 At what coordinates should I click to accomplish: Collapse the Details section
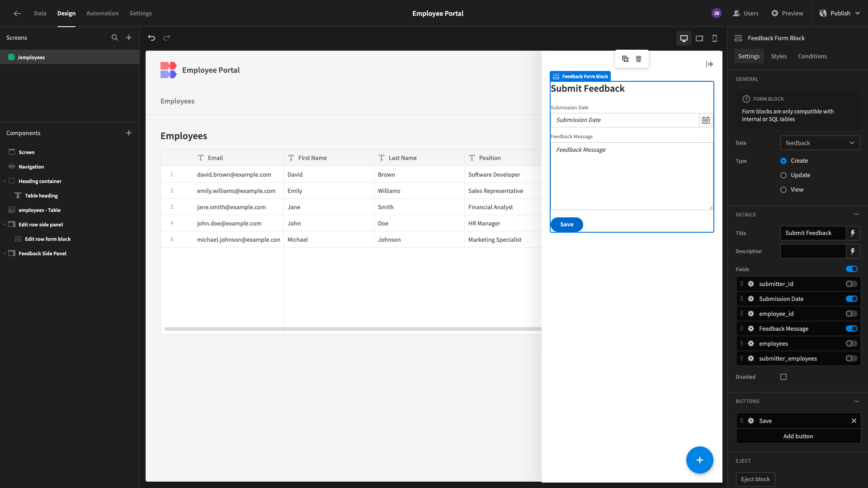pyautogui.click(x=856, y=215)
